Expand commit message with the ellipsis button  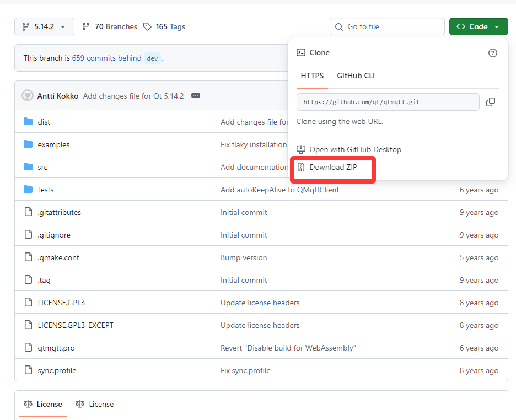coord(196,95)
